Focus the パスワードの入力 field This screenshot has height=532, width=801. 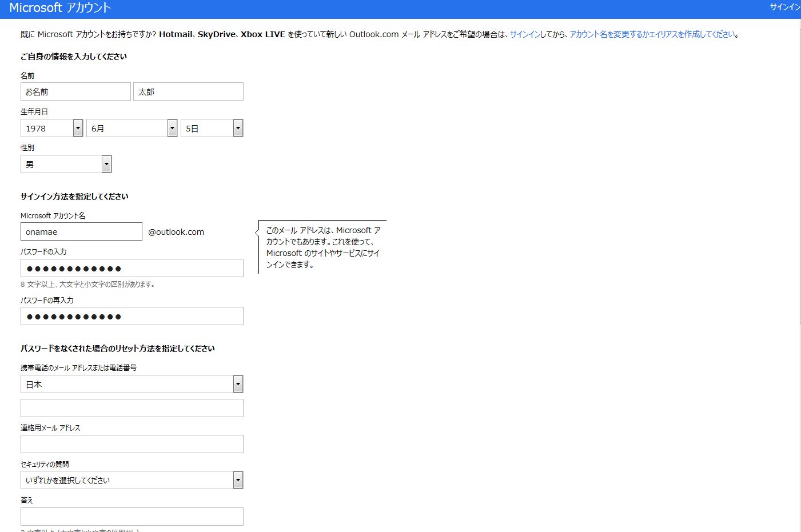[x=132, y=268]
